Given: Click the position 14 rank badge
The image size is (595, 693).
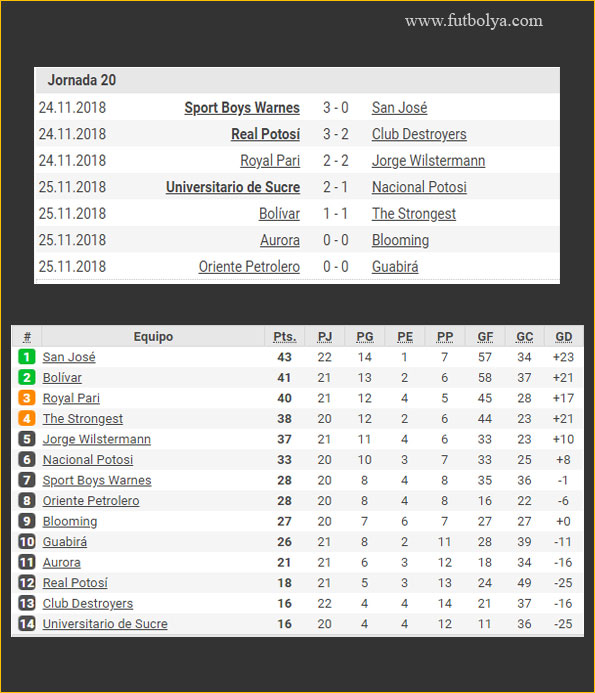Looking at the screenshot, I should 27,624.
